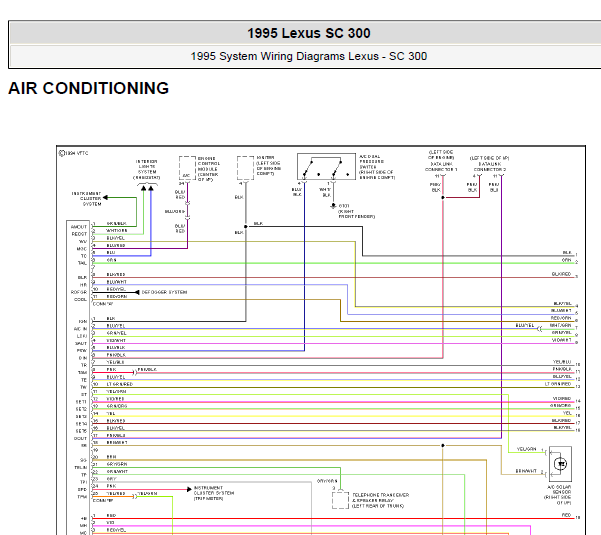Screen dimensions: 601x535
Task: Click the 'TELEPHONE TRANSCEIVER & SPEAKER RELAY' label
Action: point(380,501)
